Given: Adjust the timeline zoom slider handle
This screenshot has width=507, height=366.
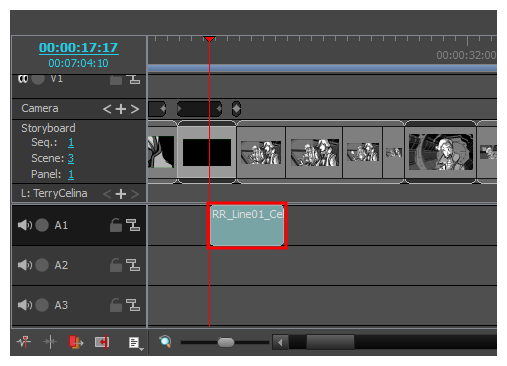Looking at the screenshot, I should pyautogui.click(x=226, y=342).
